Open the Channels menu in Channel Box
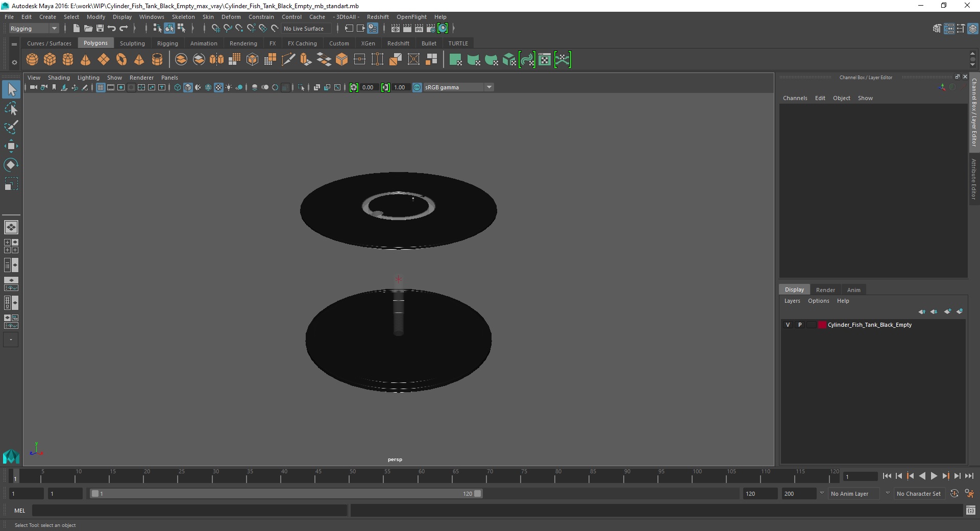 point(795,98)
